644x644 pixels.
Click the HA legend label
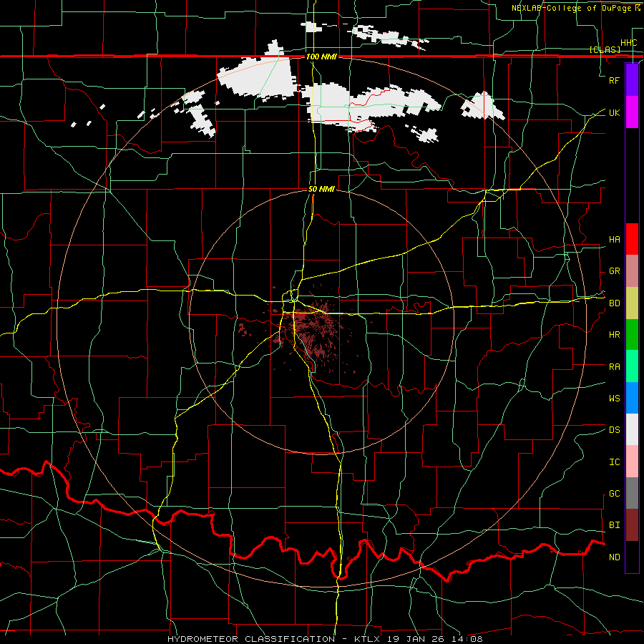tap(614, 240)
